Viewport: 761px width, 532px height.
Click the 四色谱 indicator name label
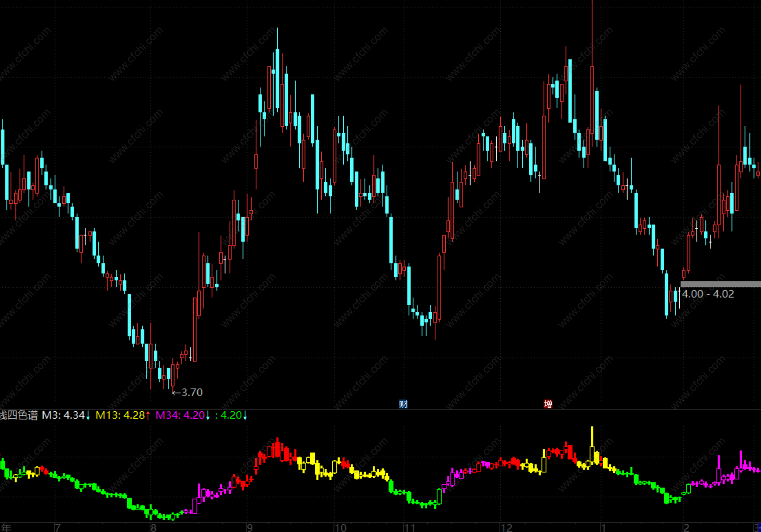pos(19,415)
